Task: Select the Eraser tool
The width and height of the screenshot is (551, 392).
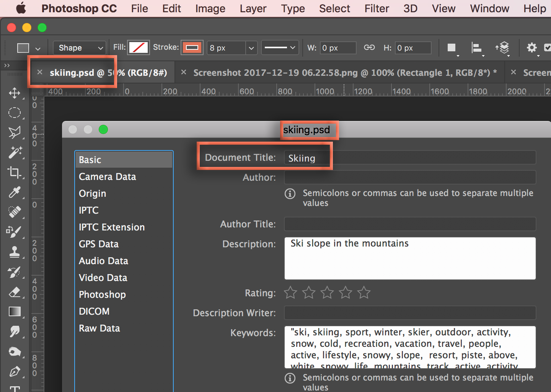Action: click(x=15, y=292)
